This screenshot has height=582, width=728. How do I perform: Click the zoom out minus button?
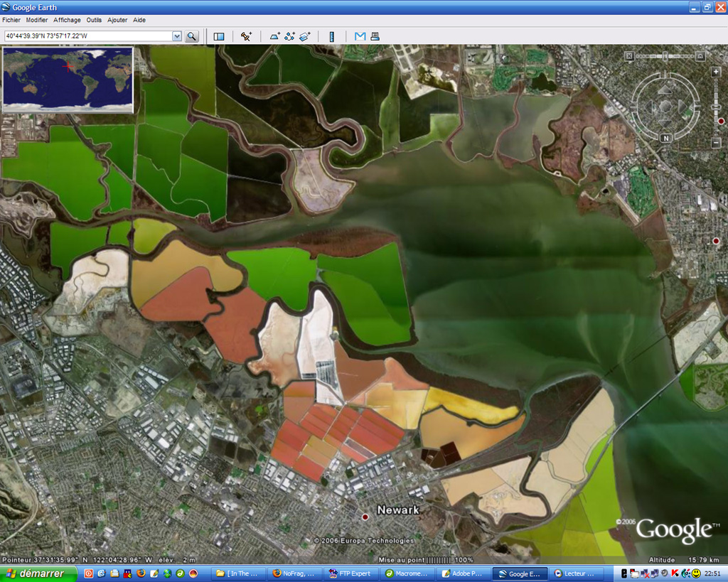715,143
